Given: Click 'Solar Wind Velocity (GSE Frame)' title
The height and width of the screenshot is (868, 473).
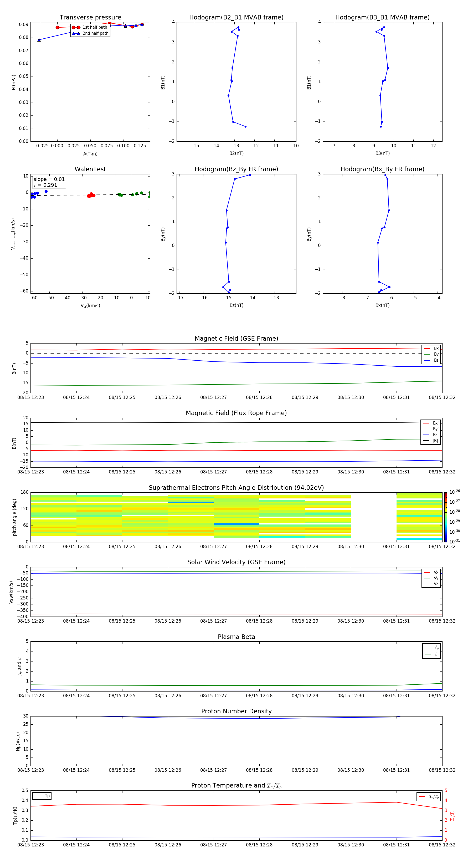Looking at the screenshot, I should pyautogui.click(x=236, y=562).
